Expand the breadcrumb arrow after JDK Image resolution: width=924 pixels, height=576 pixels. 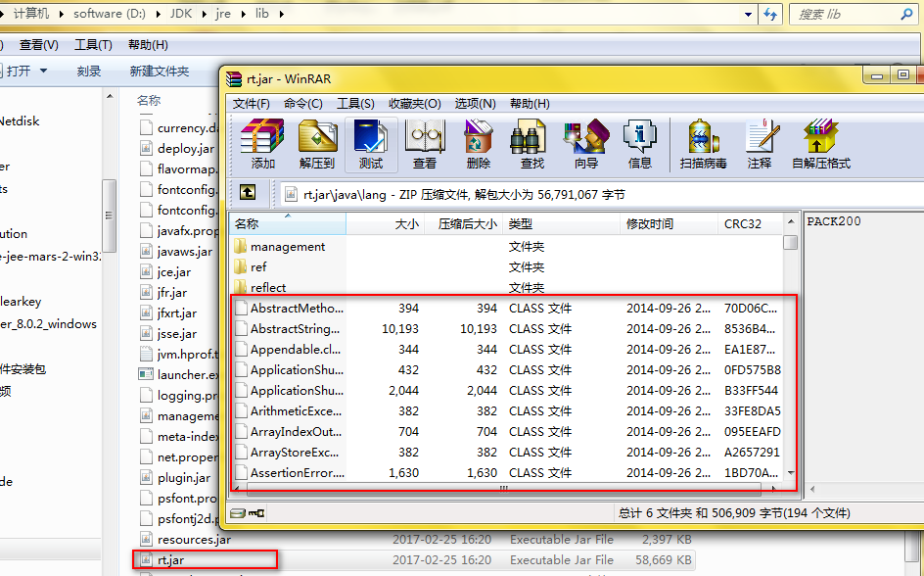[x=204, y=14]
